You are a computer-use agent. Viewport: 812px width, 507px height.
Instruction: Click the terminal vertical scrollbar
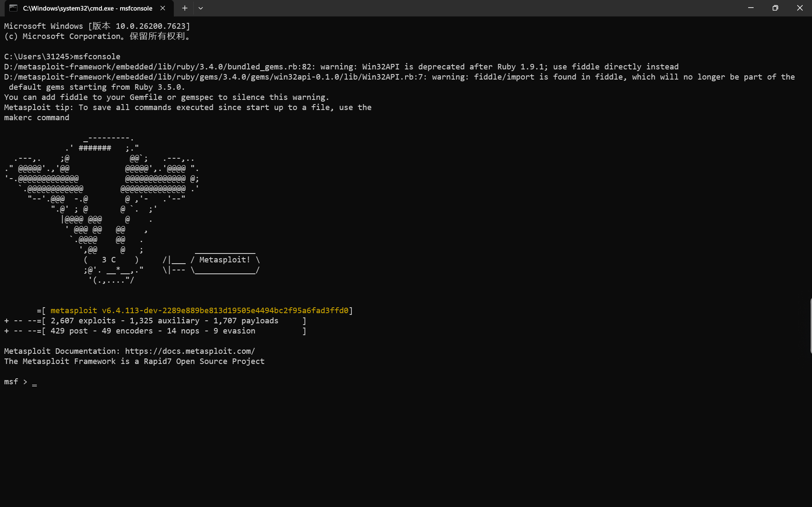tap(810, 325)
